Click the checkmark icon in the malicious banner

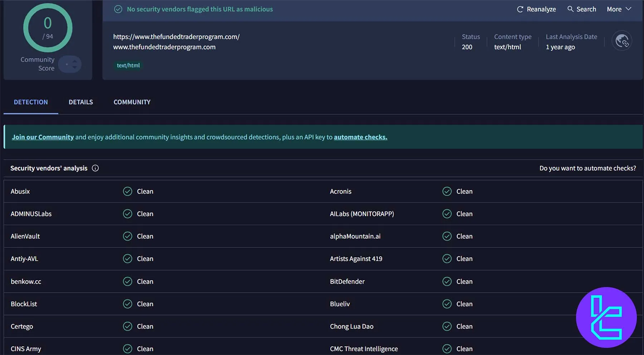pos(118,9)
